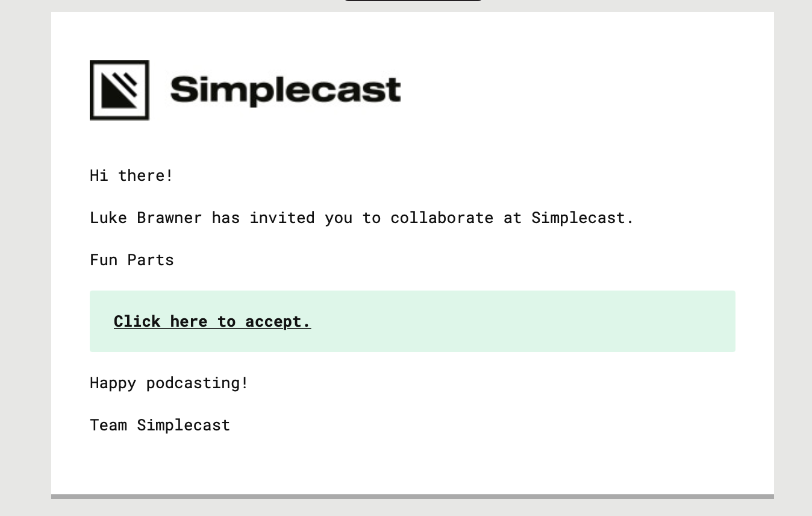Click the word 'Happy' in the closing line
This screenshot has width=812, height=516.
[x=113, y=383]
